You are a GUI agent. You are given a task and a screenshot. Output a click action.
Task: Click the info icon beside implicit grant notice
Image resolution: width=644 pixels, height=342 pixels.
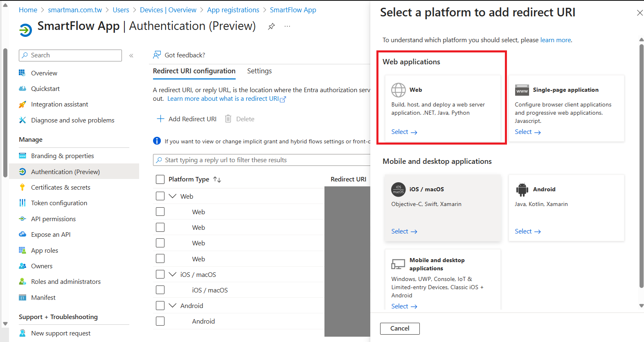point(157,141)
